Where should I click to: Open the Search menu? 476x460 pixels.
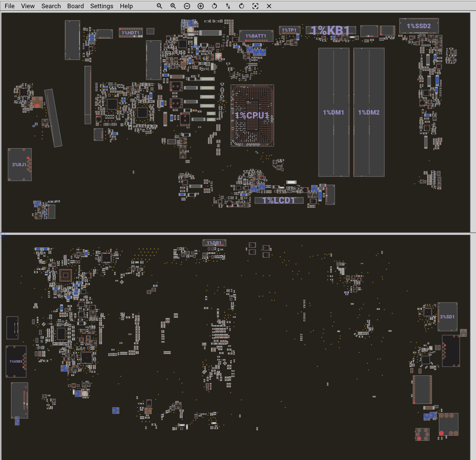(x=51, y=6)
